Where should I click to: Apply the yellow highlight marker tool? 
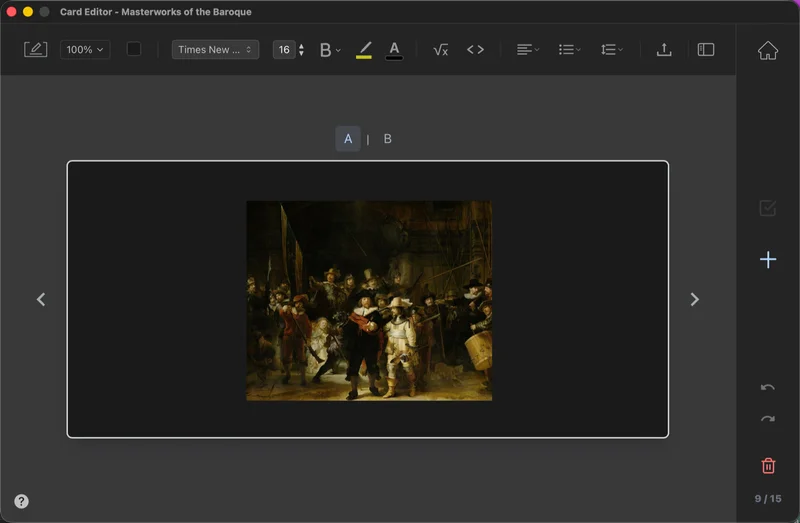click(x=364, y=50)
